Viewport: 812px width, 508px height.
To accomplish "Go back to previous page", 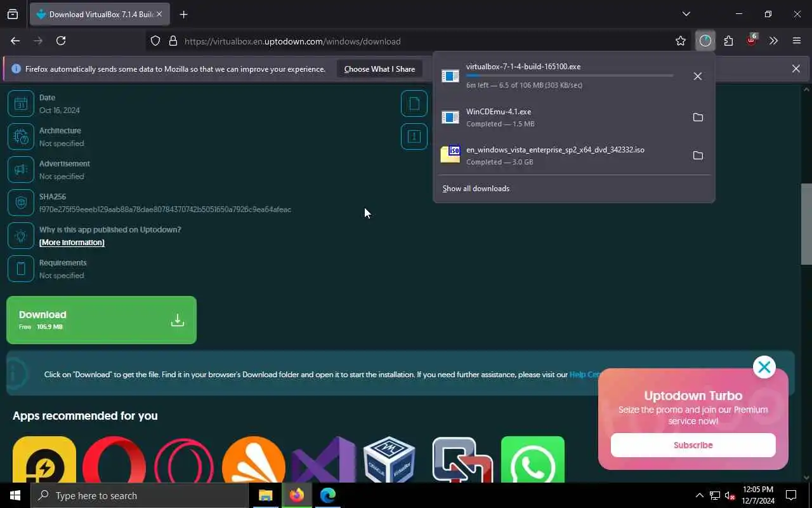I will 15,41.
